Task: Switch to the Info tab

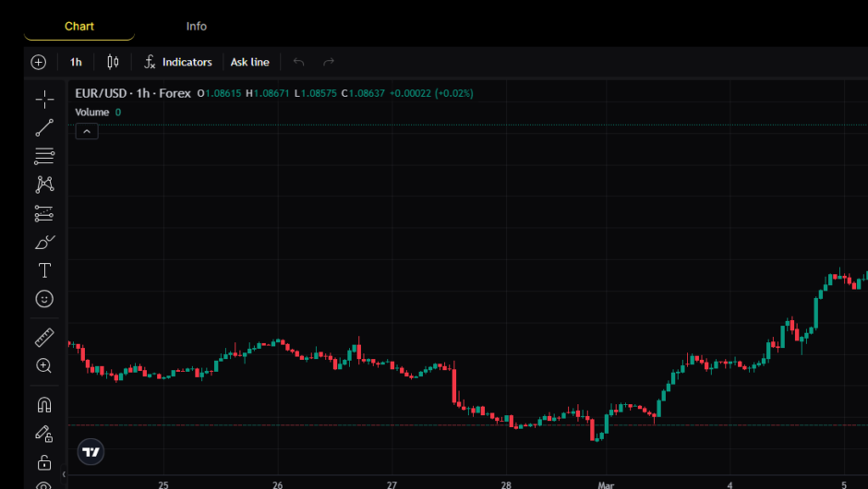Action: coord(196,26)
